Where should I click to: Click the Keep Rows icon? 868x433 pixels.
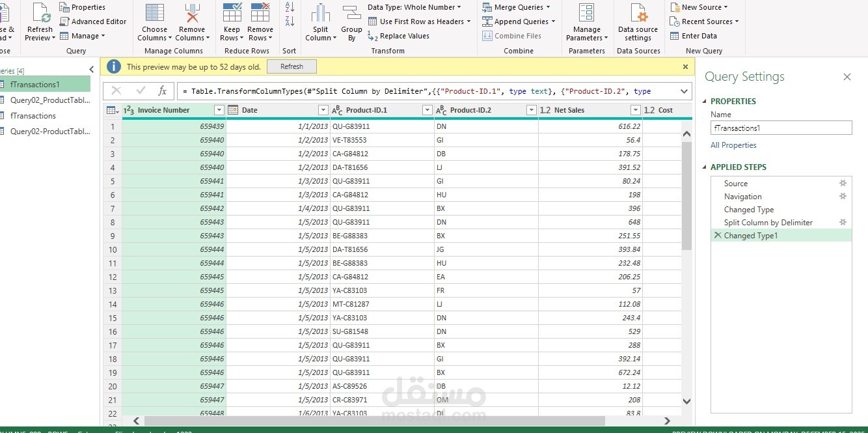(232, 13)
